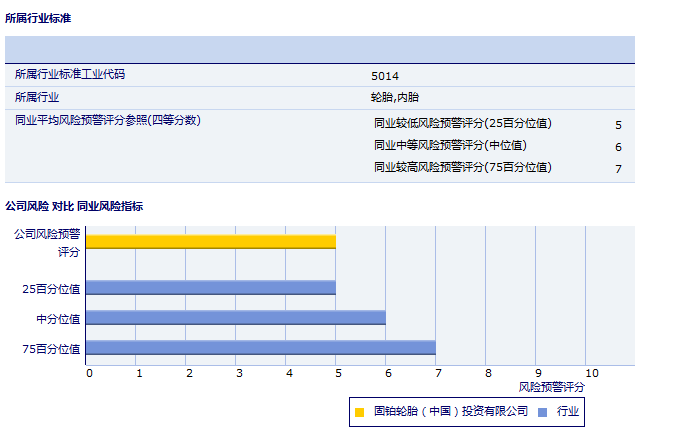Click the 同业平均风险预警评分参照(四等分数) label

(x=108, y=121)
